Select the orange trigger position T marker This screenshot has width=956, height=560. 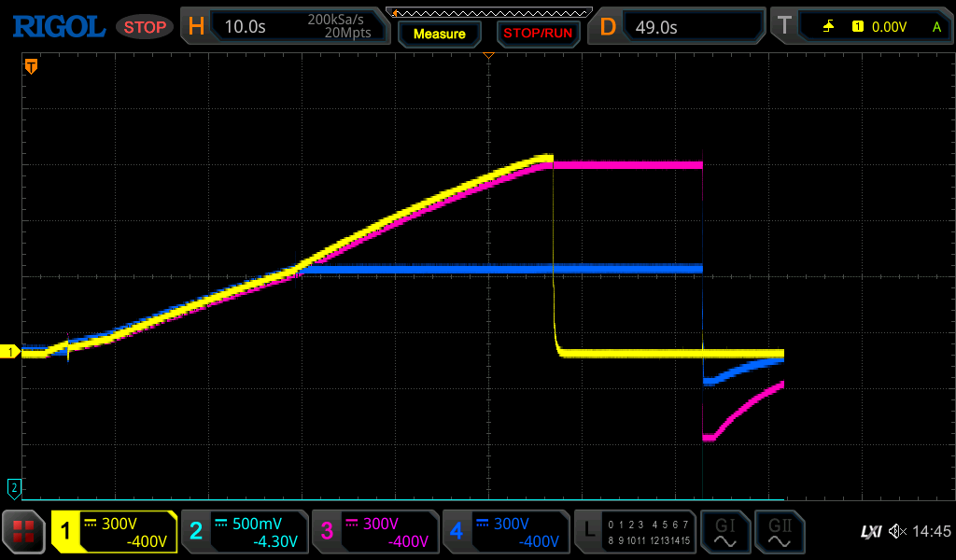click(31, 66)
